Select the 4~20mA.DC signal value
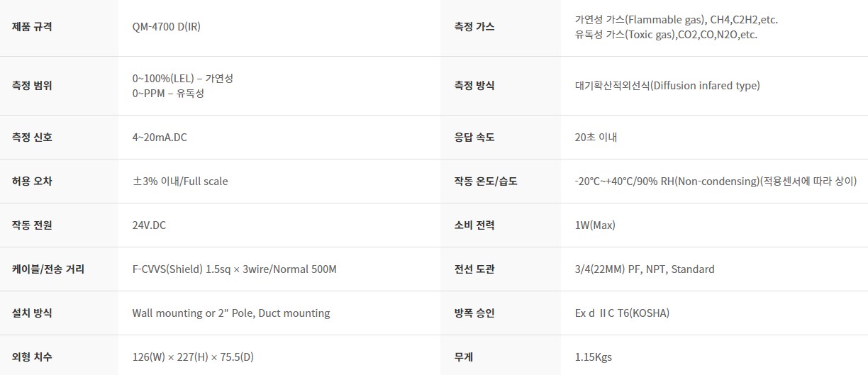868x375 pixels. click(x=160, y=138)
